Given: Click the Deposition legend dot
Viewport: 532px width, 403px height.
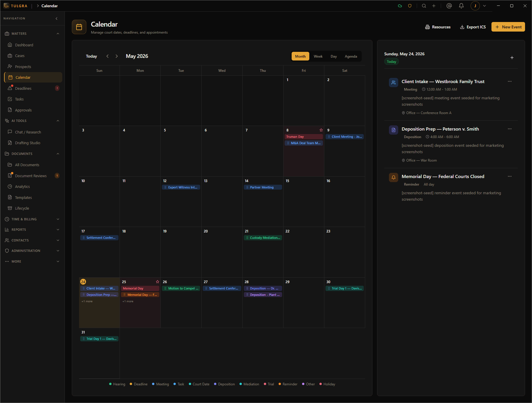Looking at the screenshot, I should coord(215,384).
